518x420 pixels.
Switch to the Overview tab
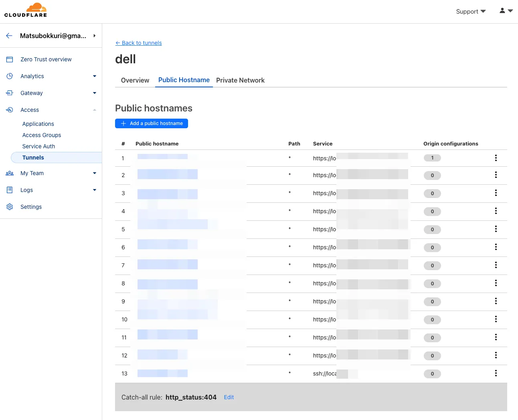[x=135, y=80]
